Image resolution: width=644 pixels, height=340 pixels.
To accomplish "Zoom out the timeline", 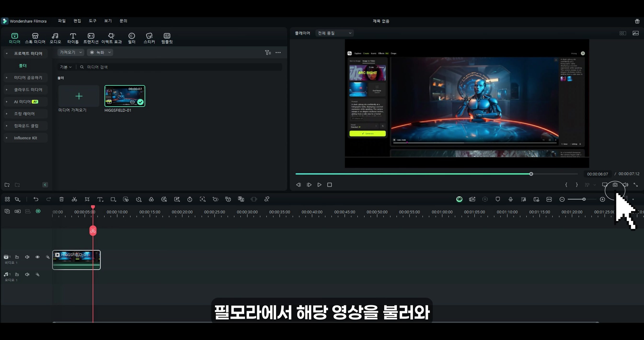I will (x=562, y=199).
